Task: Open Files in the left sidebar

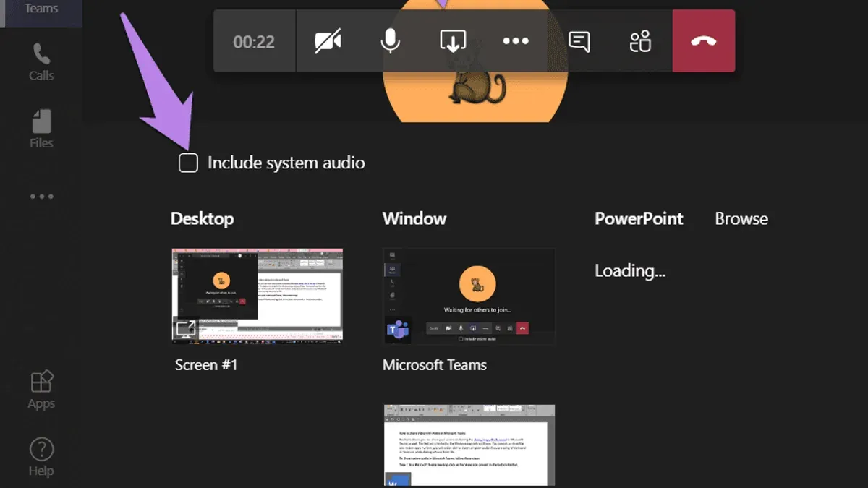Action: (41, 129)
